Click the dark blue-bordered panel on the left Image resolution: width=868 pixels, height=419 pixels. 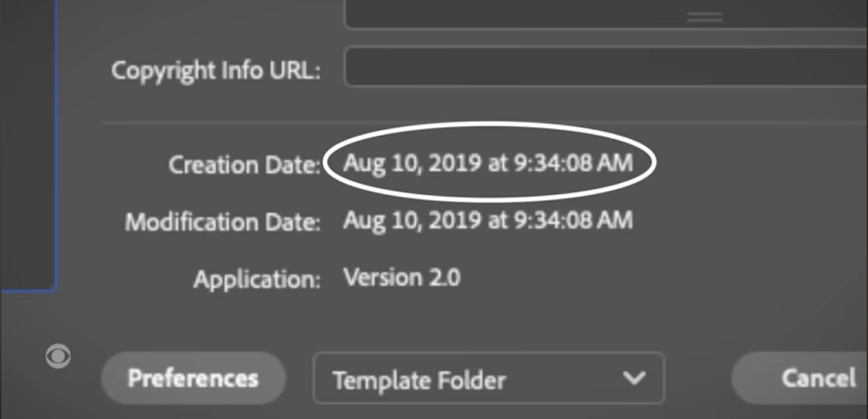25,143
